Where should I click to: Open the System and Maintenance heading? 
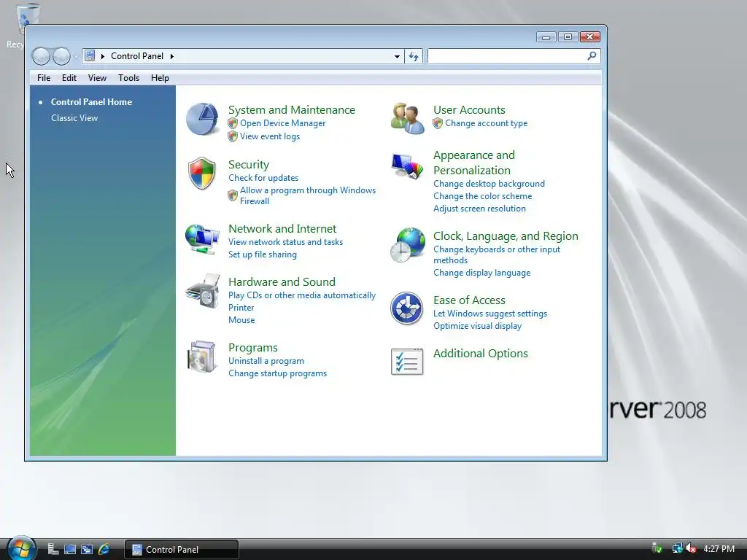pyautogui.click(x=292, y=110)
